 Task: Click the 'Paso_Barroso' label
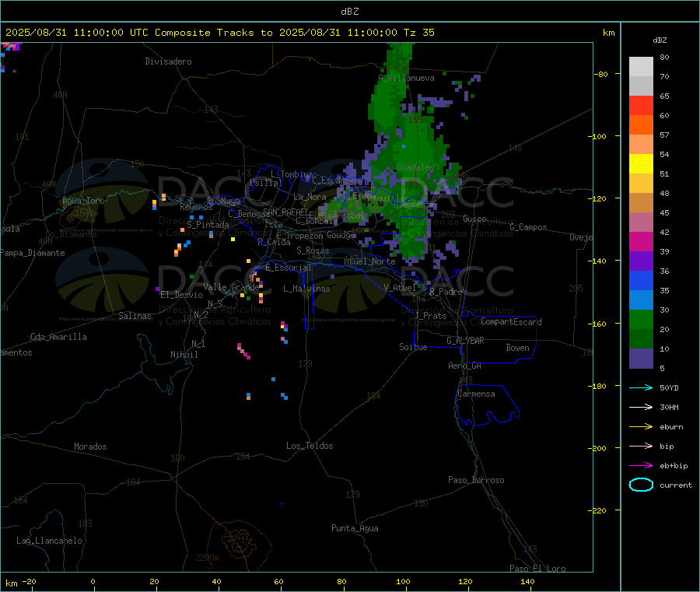[476, 481]
